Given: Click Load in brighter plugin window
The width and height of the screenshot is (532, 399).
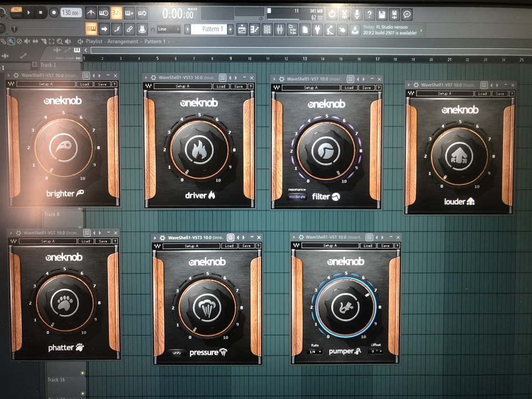Looking at the screenshot, I should 84,84.
